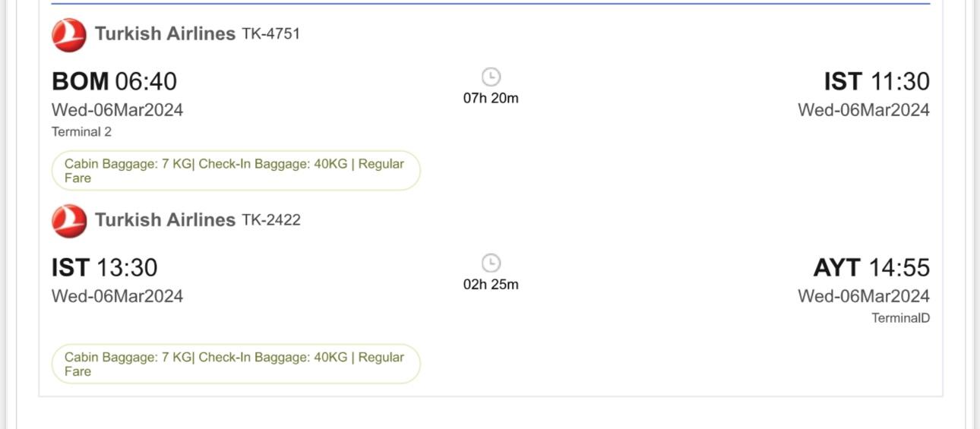Click the IST 11:30 arrival time
980x429 pixels.
pyautogui.click(x=877, y=81)
